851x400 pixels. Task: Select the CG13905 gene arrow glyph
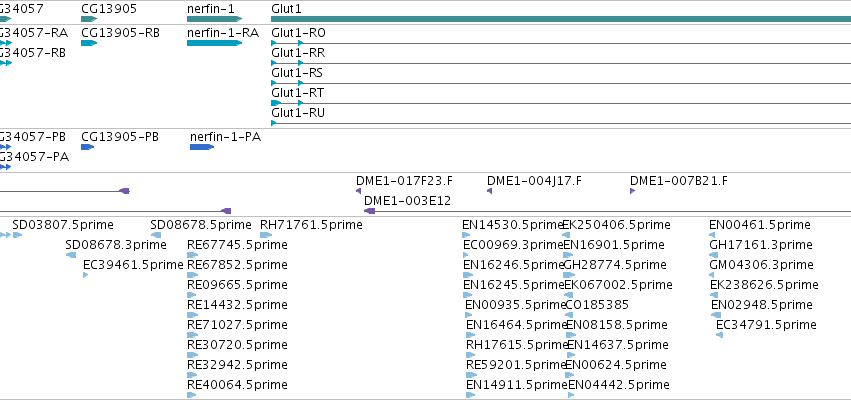89,19
